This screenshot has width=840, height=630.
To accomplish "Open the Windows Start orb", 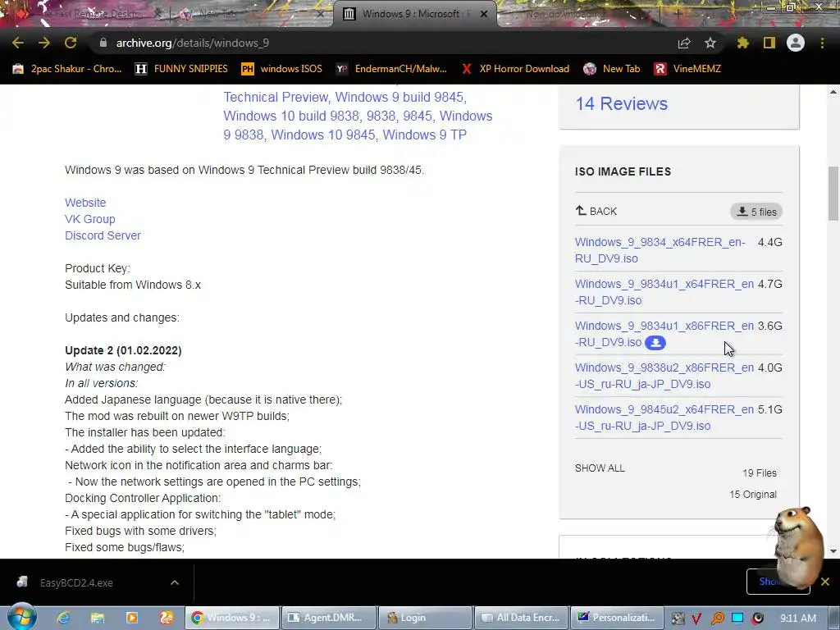I will (21, 617).
